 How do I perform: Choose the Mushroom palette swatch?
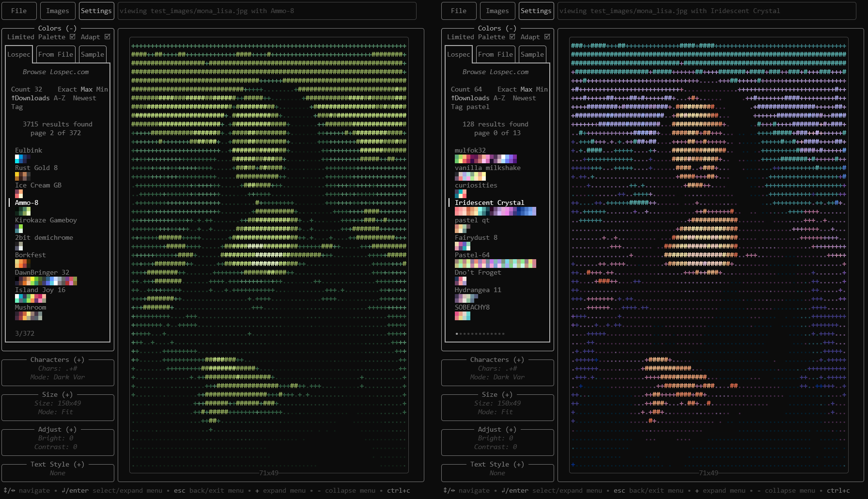(x=29, y=316)
